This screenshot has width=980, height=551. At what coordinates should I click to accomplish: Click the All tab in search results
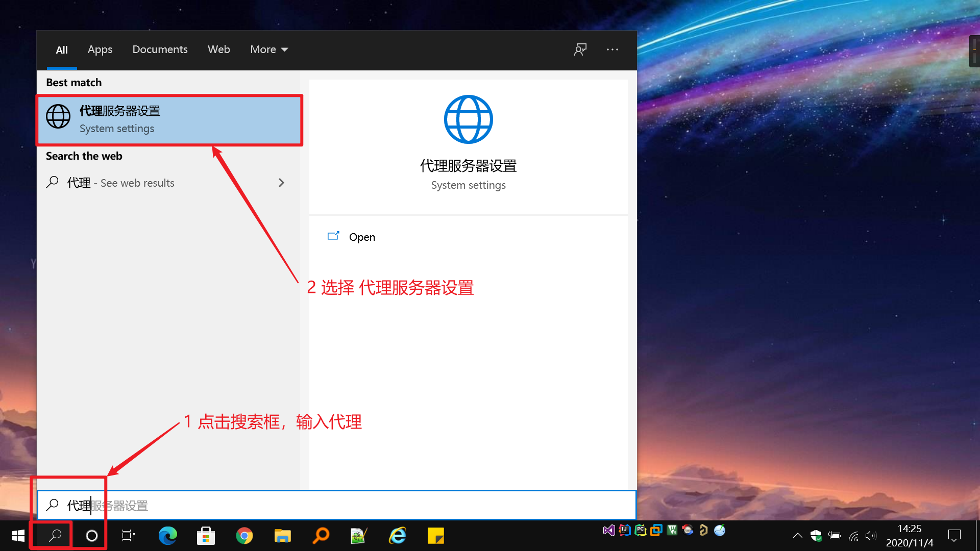pyautogui.click(x=61, y=49)
